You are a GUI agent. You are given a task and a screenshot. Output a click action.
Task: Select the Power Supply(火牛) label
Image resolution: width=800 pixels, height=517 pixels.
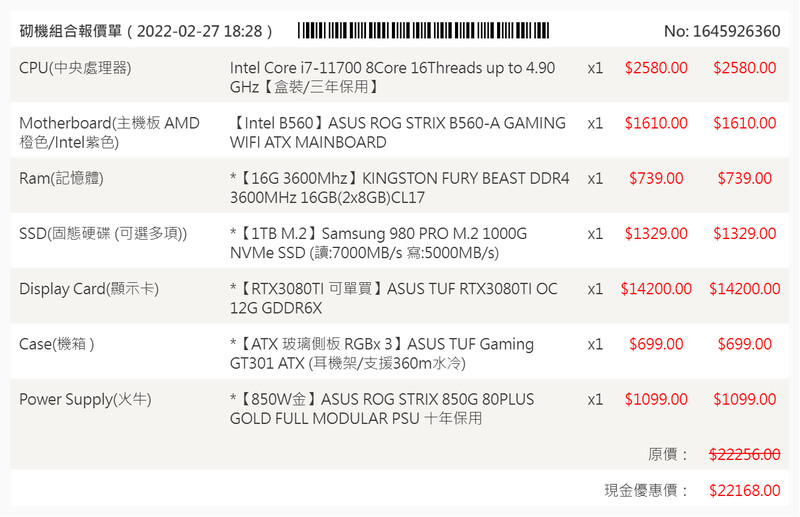(85, 399)
